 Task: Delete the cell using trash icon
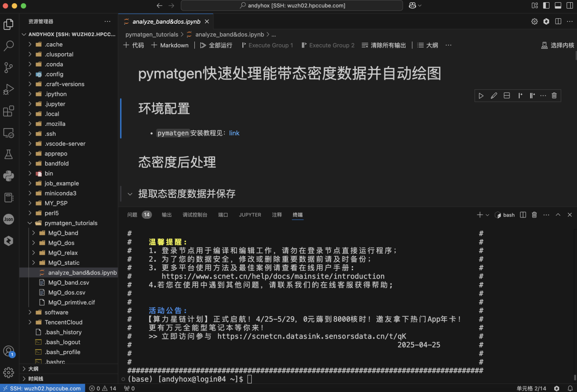tap(554, 96)
